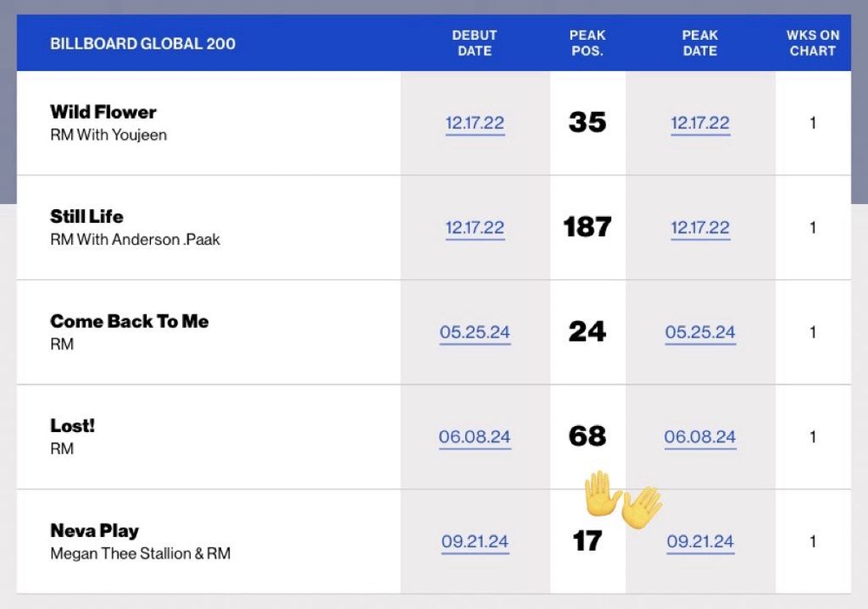Viewport: 868px width, 609px height.
Task: Select the Billboard Global 200 header title
Action: coord(143,43)
